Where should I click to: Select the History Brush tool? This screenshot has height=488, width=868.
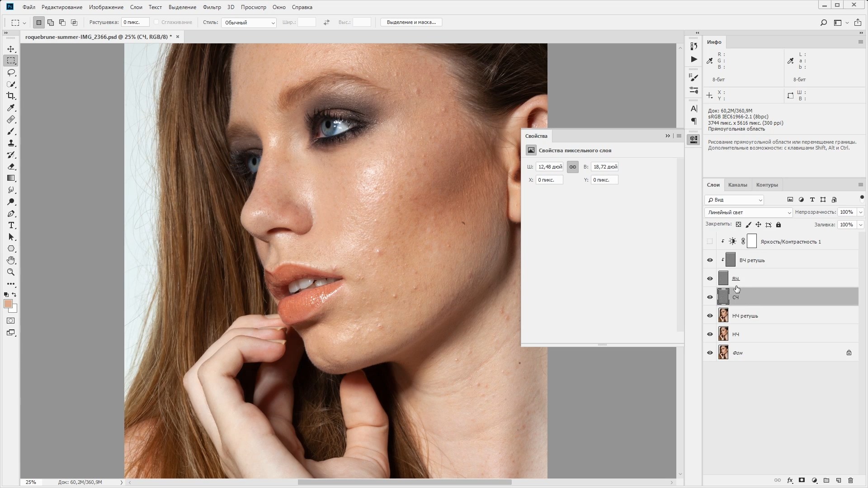click(x=11, y=155)
